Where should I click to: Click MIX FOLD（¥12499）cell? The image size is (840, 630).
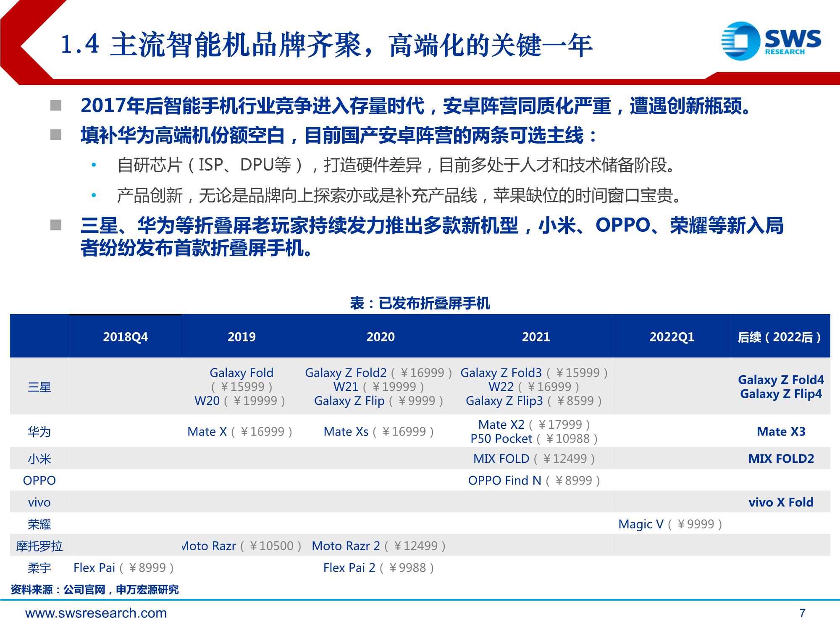tap(534, 459)
